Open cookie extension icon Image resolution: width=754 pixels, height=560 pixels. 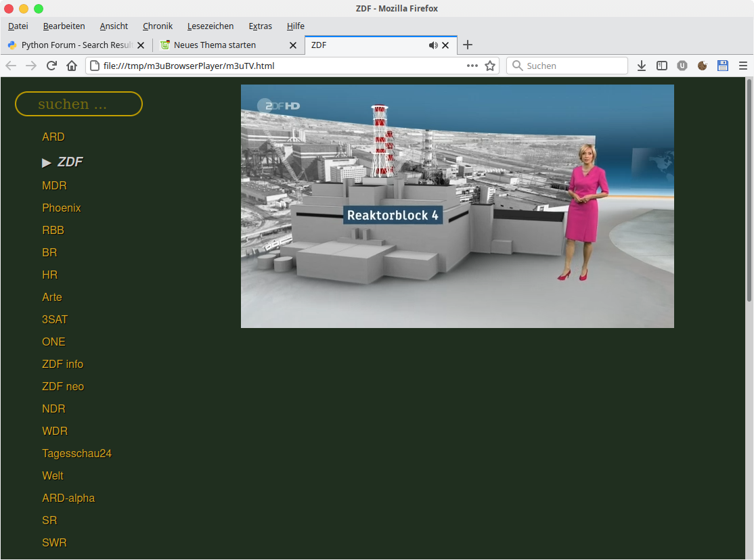pos(702,66)
